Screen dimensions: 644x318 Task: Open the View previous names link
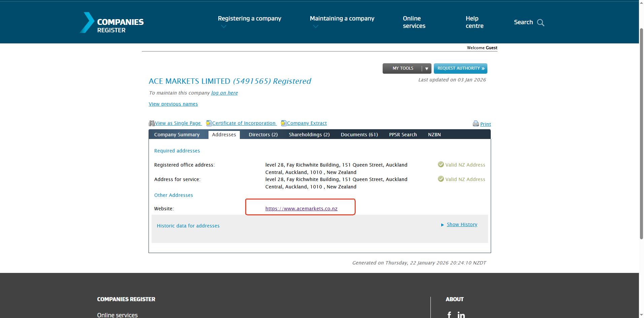click(x=173, y=104)
